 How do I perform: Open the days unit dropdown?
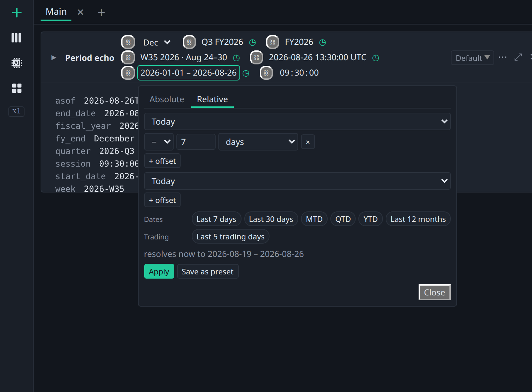coord(258,142)
